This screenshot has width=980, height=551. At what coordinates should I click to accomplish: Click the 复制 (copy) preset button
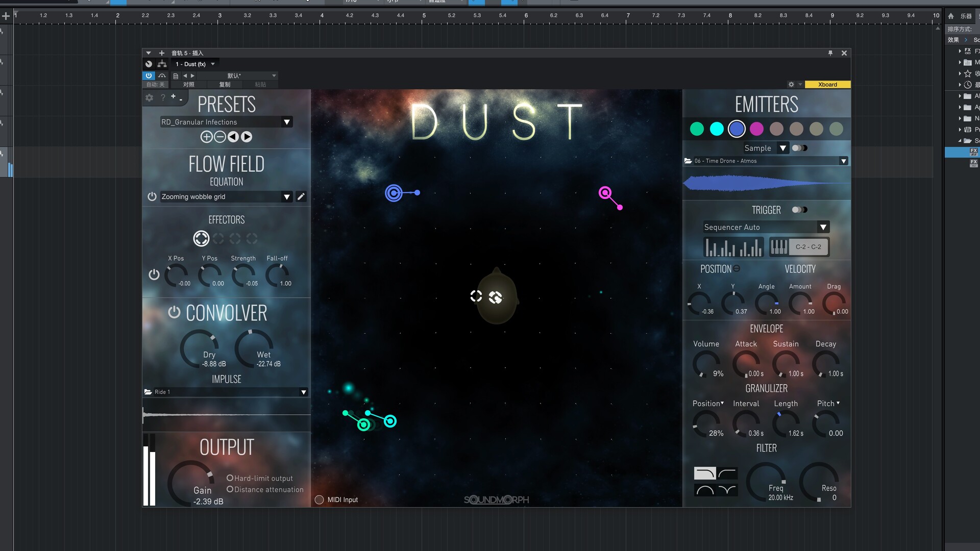(225, 84)
